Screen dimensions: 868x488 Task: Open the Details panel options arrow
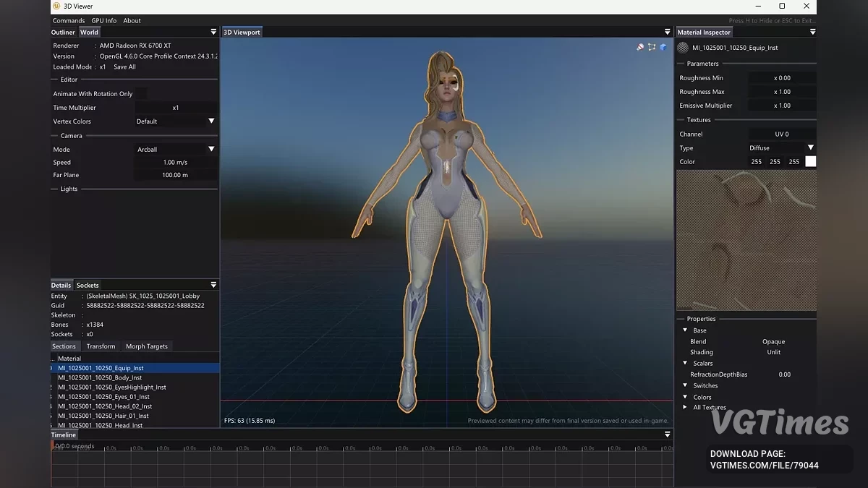(213, 285)
